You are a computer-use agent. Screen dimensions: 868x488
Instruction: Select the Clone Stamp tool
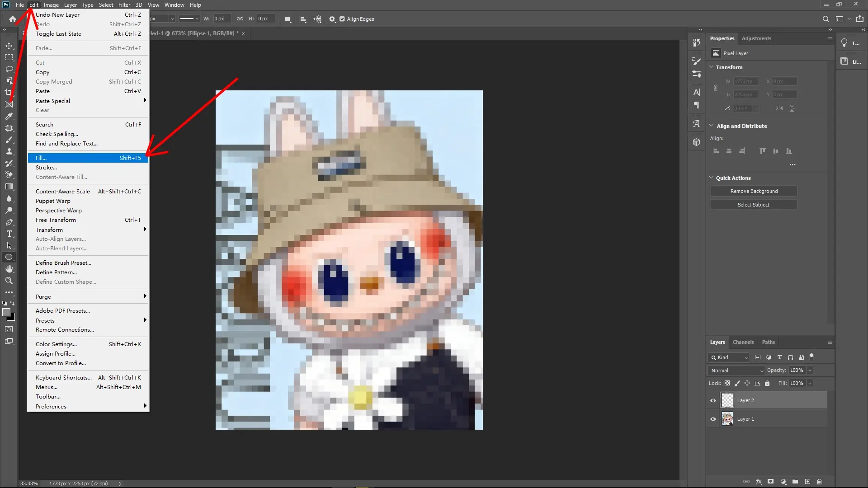(x=9, y=152)
